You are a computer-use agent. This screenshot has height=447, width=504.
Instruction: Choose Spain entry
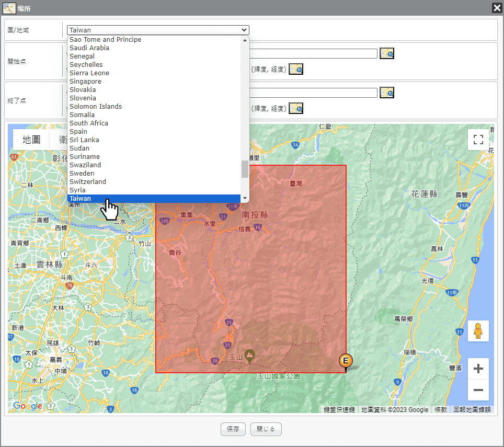tap(154, 131)
